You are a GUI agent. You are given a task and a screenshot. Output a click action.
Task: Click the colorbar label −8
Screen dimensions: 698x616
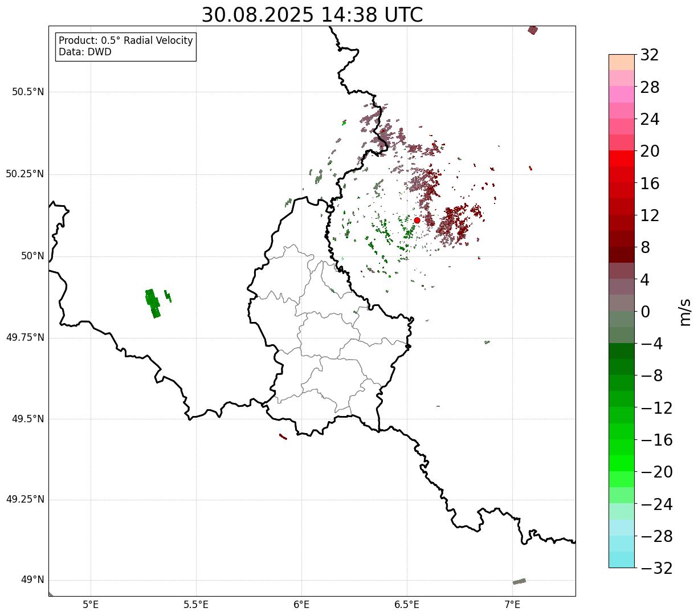(651, 376)
